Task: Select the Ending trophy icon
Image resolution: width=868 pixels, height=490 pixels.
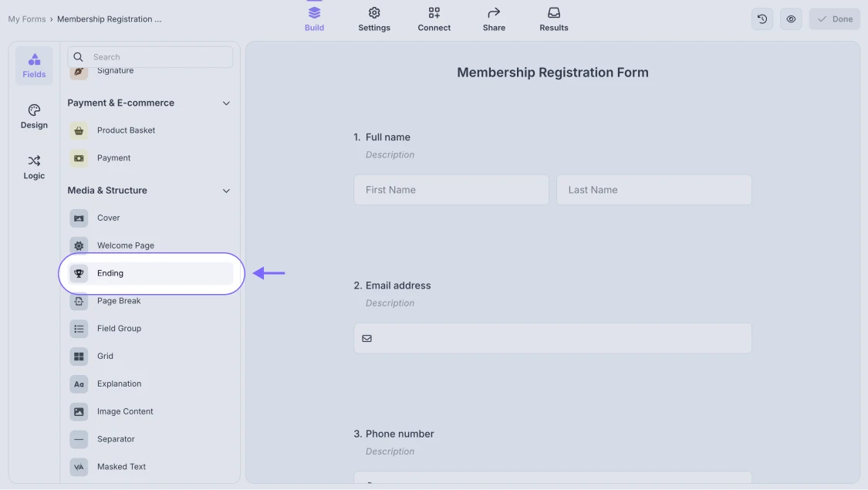Action: [x=79, y=273]
